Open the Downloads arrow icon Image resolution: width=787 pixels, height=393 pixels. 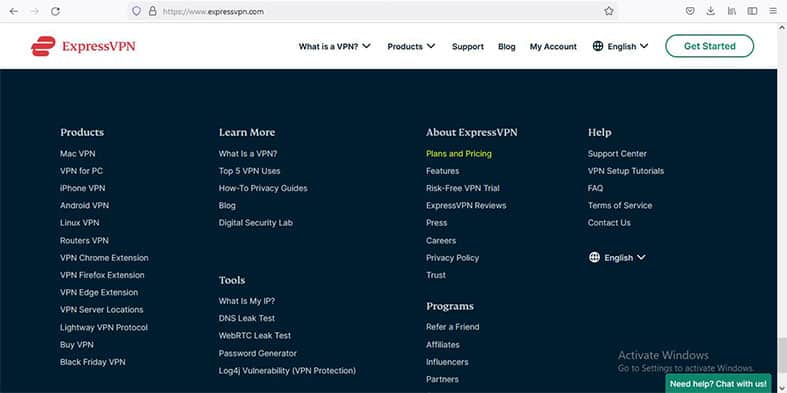(711, 11)
